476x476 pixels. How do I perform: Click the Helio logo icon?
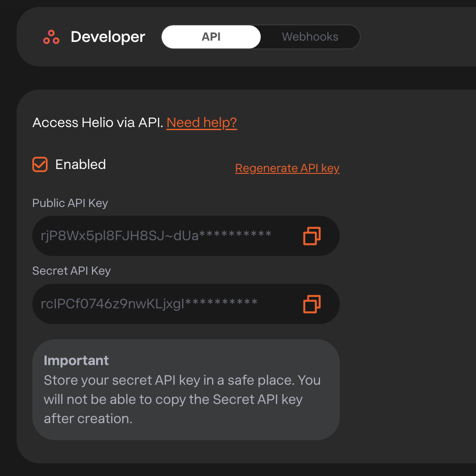[51, 37]
